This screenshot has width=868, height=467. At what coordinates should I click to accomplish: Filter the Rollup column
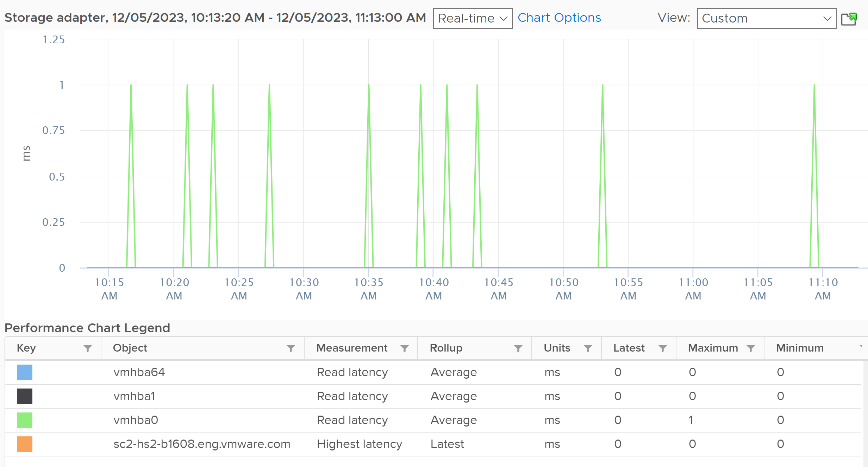click(x=518, y=348)
